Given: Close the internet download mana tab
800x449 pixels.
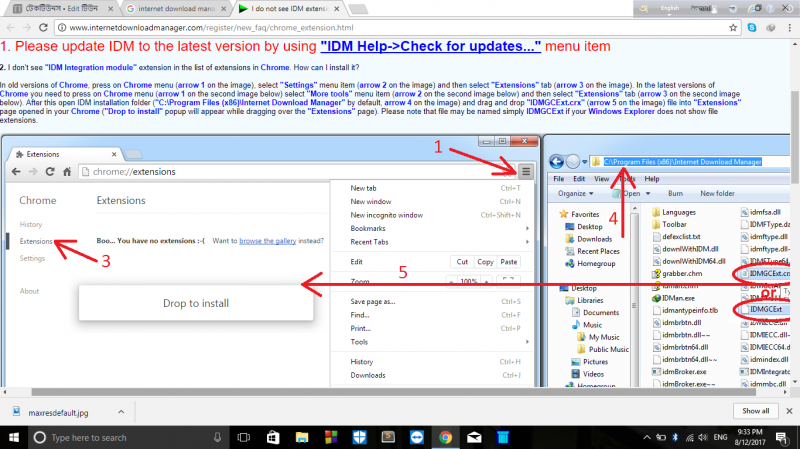Looking at the screenshot, I should pyautogui.click(x=223, y=9).
